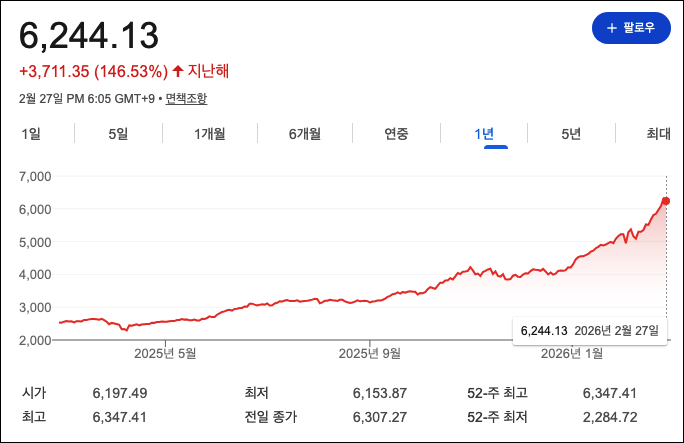Viewport: 684px width, 443px height.
Task: Switch chart to 6개월 range
Action: pyautogui.click(x=305, y=134)
